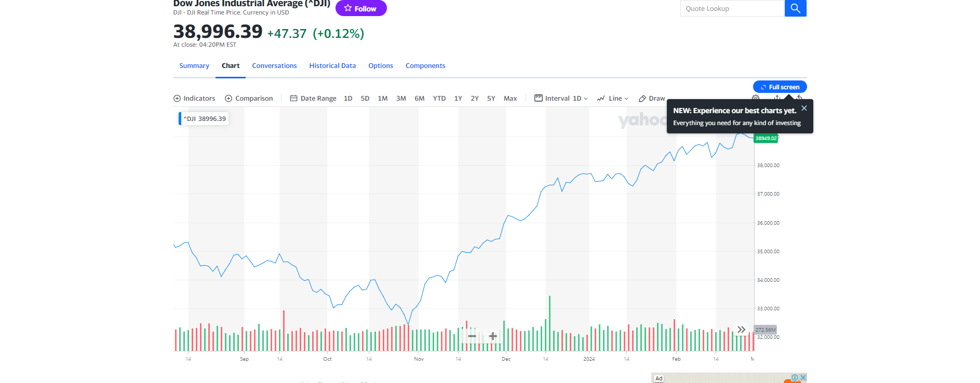The image size is (980, 383).
Task: Click the share chart icon
Action: 777,98
